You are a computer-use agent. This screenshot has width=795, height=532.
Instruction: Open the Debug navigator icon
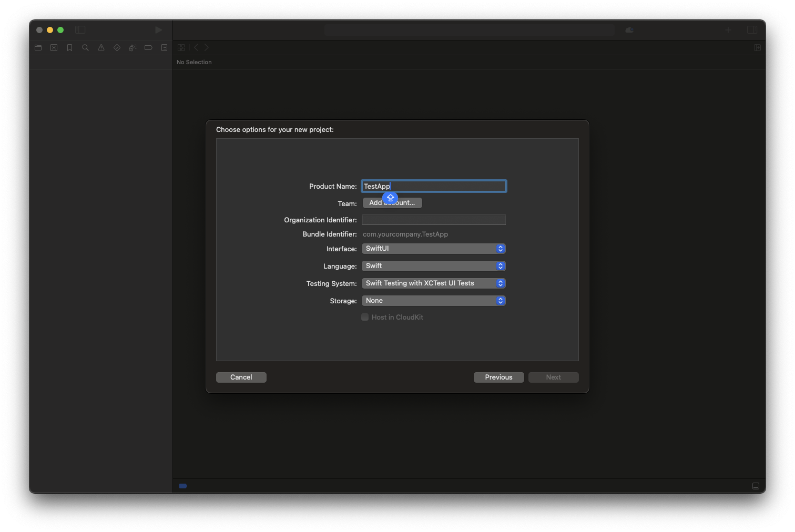tap(132, 47)
